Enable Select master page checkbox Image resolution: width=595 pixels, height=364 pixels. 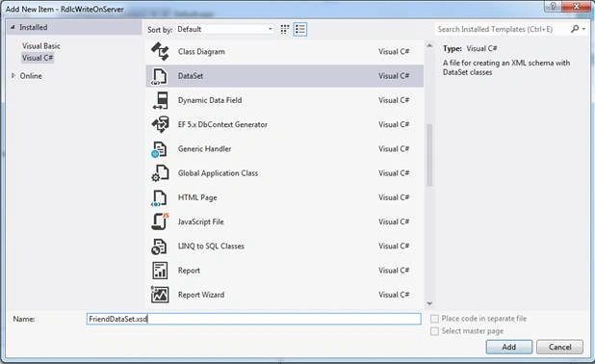pos(434,331)
